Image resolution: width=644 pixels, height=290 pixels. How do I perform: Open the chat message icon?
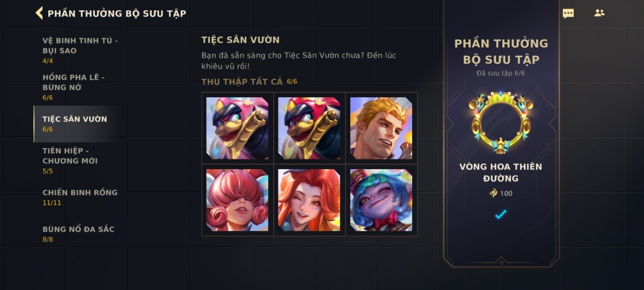[x=568, y=13]
